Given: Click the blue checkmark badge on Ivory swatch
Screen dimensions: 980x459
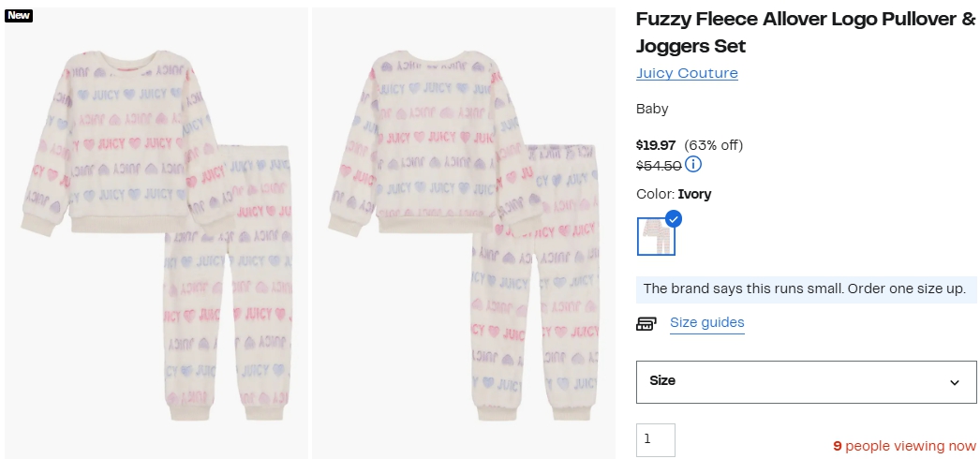Looking at the screenshot, I should point(673,219).
